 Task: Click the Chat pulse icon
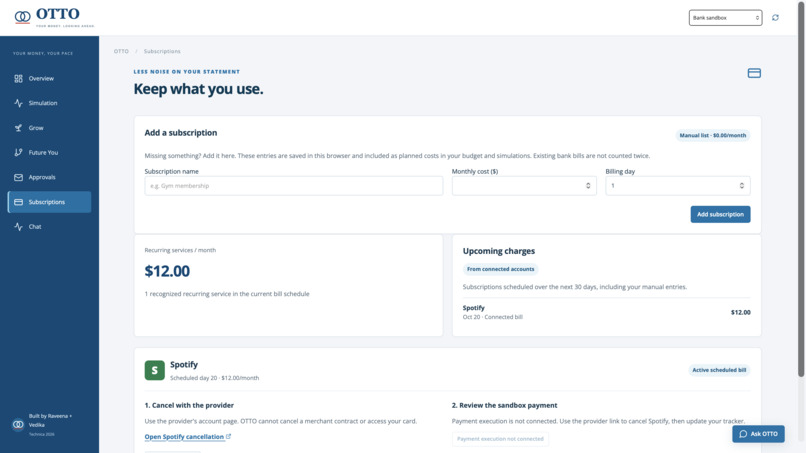click(x=19, y=227)
